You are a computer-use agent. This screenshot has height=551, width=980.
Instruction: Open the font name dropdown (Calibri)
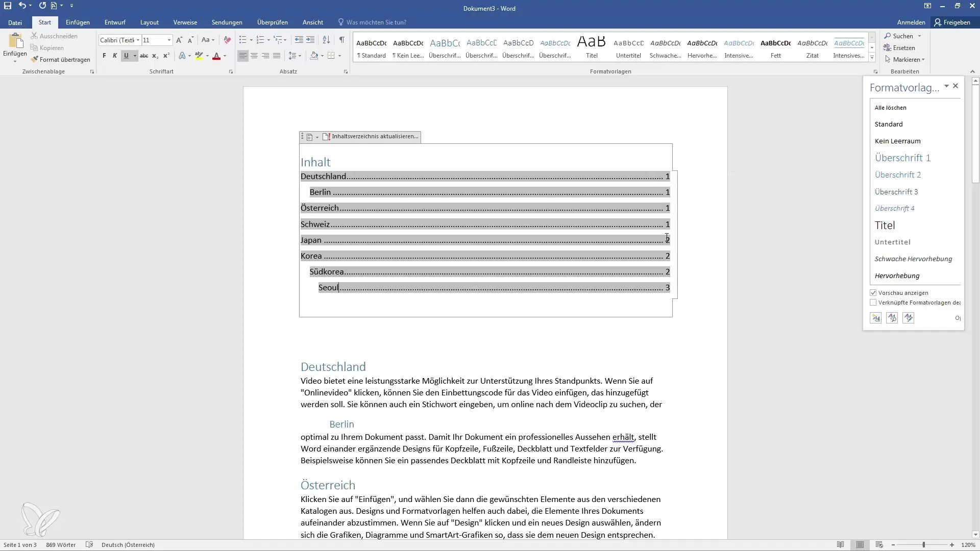[138, 40]
